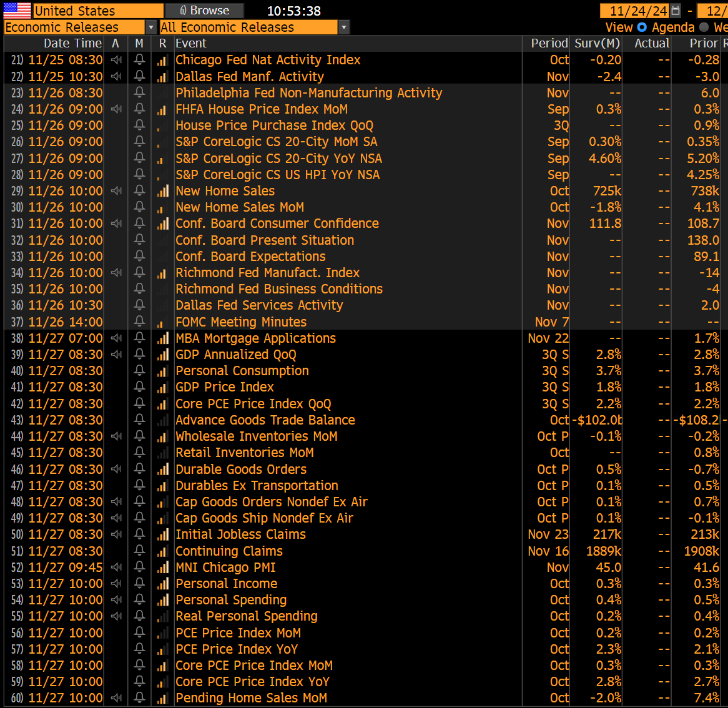The image size is (728, 708).
Task: Click the 7.4% prior of Pending Home Sales MoM
Action: tap(707, 697)
